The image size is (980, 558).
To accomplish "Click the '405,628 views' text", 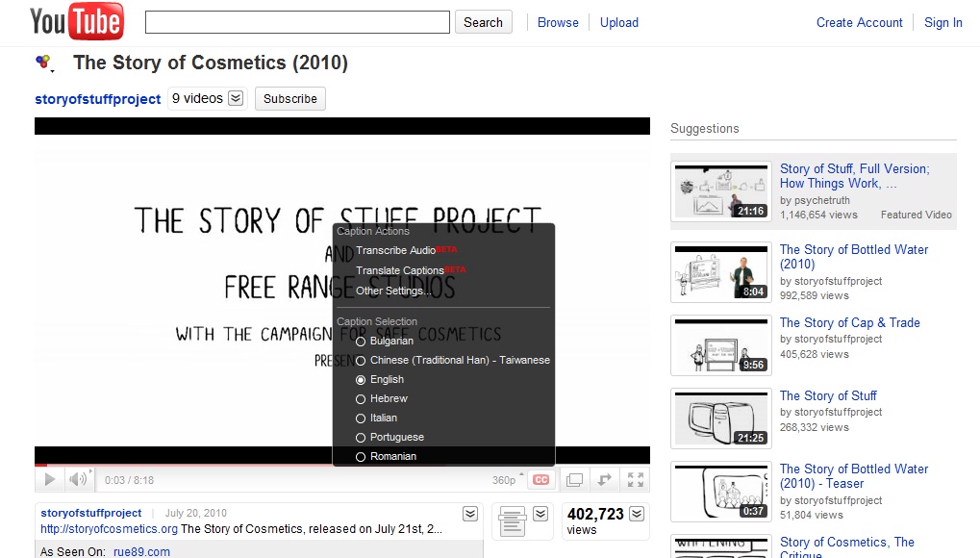I will coord(815,355).
